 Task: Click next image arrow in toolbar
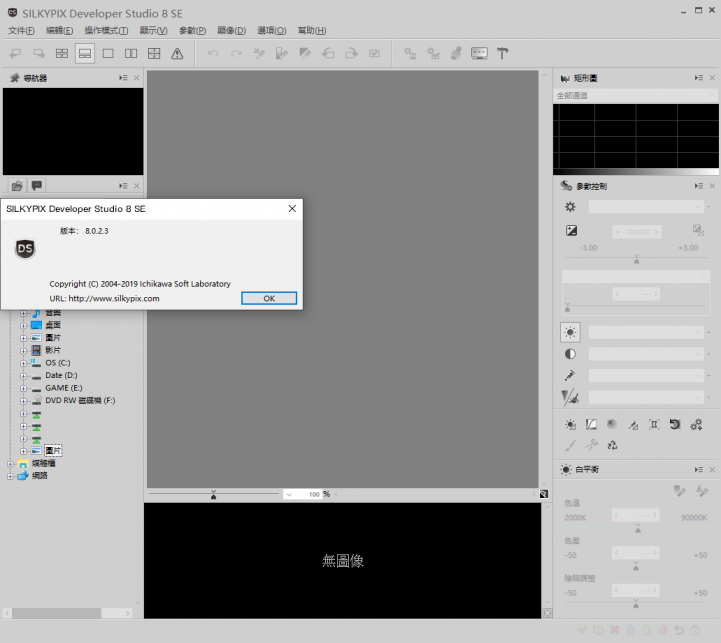click(39, 53)
